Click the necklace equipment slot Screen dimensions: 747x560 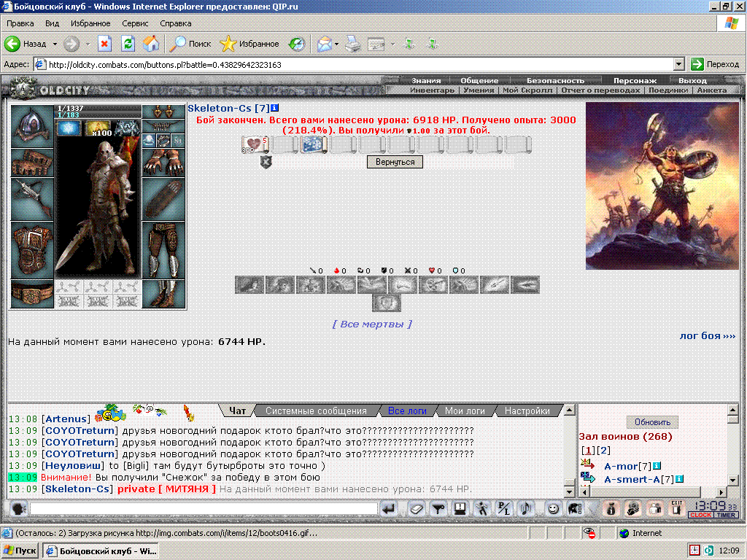[x=163, y=125]
